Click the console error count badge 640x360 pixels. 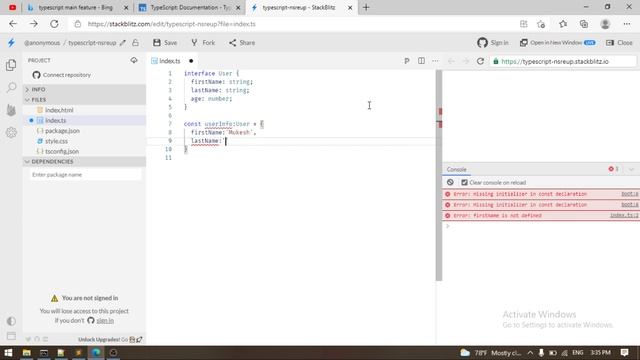613,169
